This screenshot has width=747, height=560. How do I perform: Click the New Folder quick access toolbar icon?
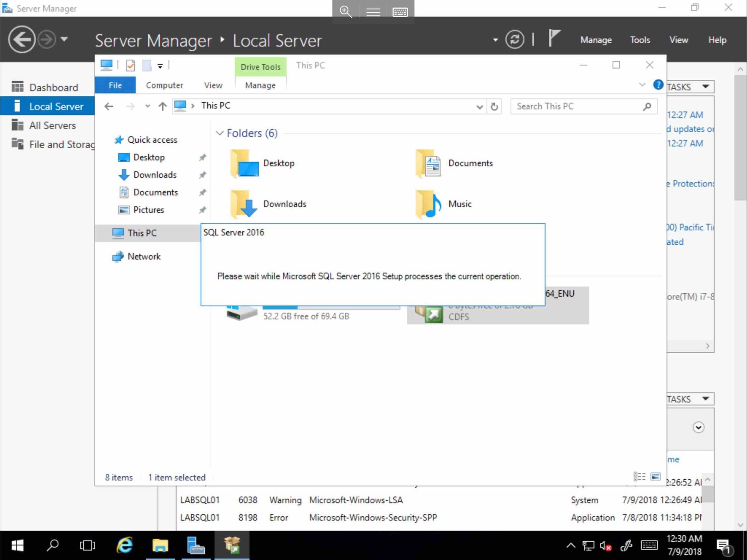click(x=147, y=65)
